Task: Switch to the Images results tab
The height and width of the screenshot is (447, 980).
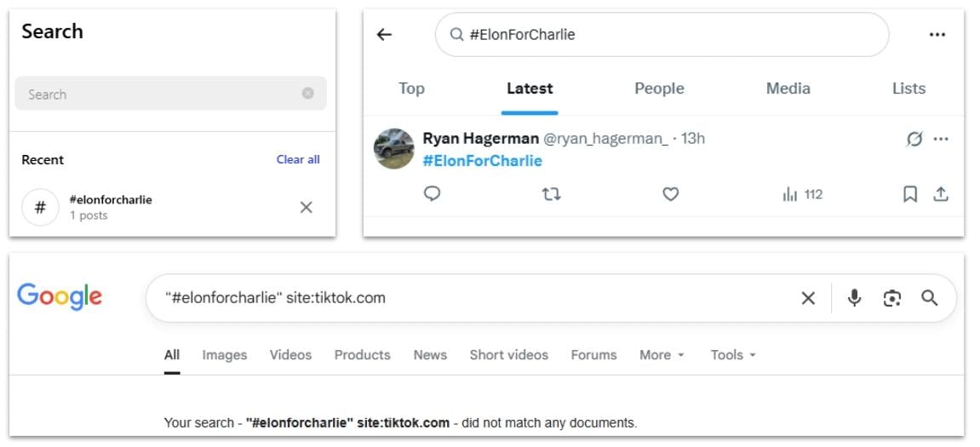Action: (225, 354)
